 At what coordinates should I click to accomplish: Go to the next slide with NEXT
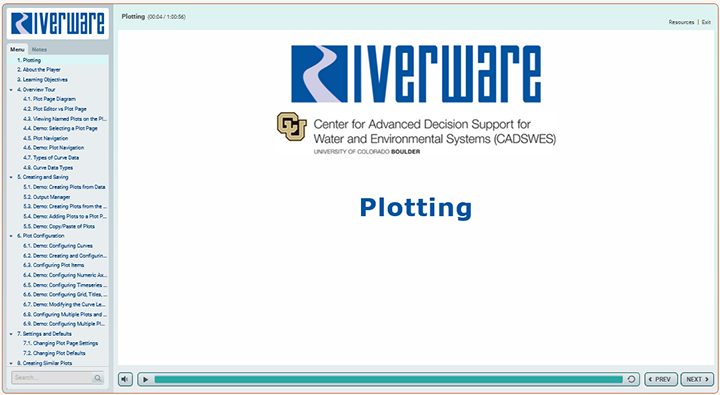click(697, 379)
